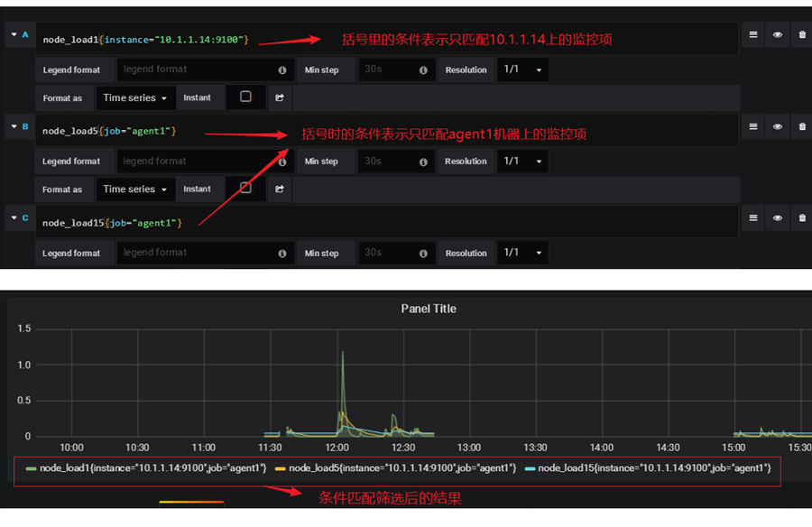Image resolution: width=812 pixels, height=527 pixels.
Task: Edit the node_load5 query expression field
Action: click(387, 131)
